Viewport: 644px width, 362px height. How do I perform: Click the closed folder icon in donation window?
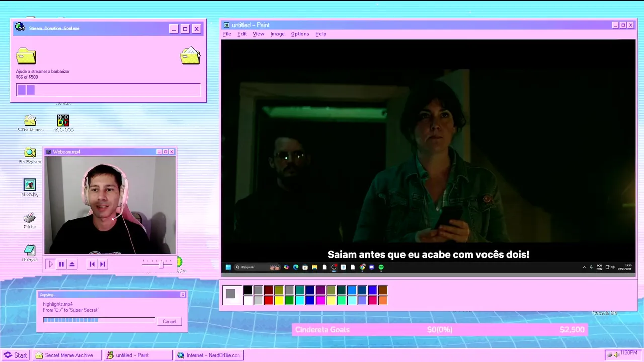pyautogui.click(x=26, y=56)
